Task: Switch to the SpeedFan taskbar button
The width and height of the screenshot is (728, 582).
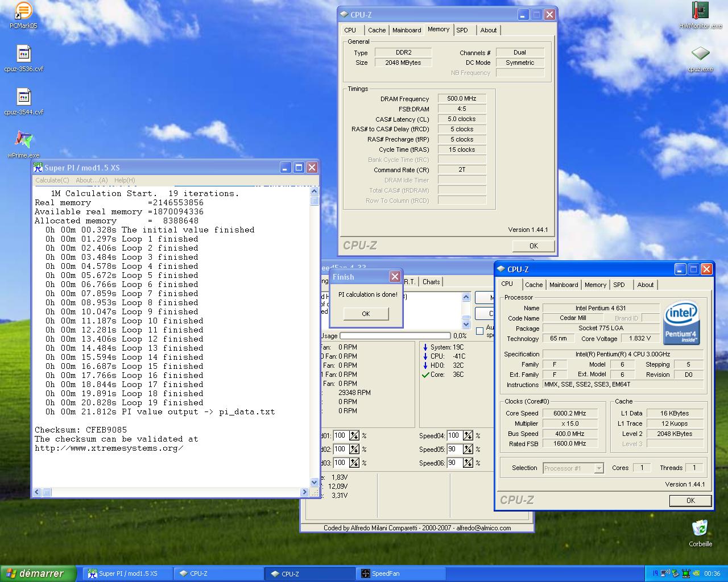Action: (402, 573)
